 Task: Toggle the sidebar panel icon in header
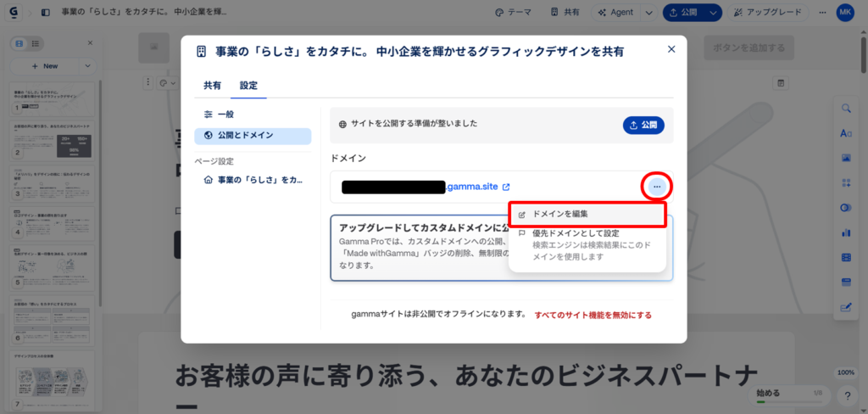tap(45, 13)
